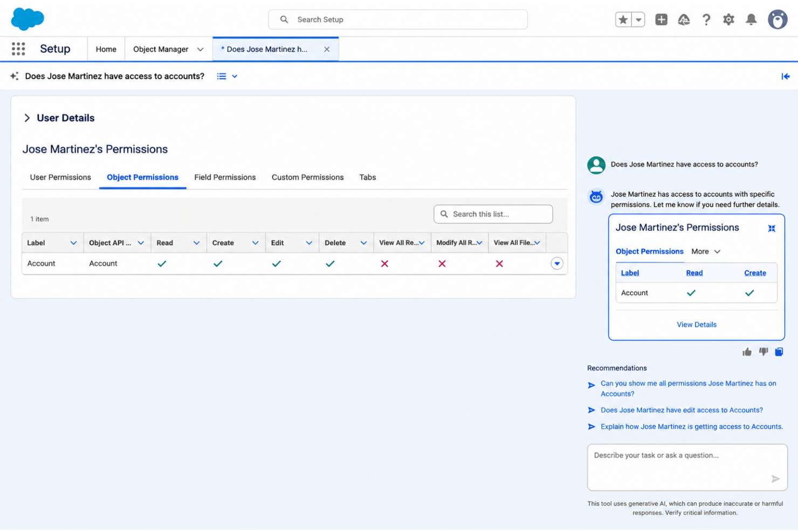This screenshot has width=798, height=532.
Task: Open the user profile avatar
Action: (778, 19)
